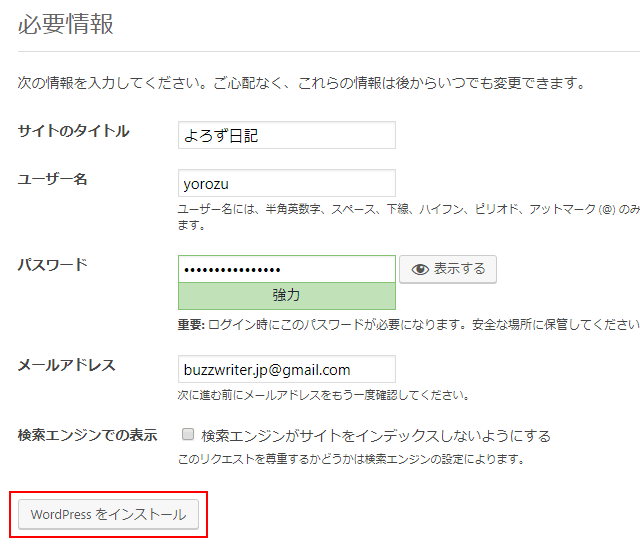Click the サイトのタイトル label
This screenshot has width=640, height=546.
point(73,131)
